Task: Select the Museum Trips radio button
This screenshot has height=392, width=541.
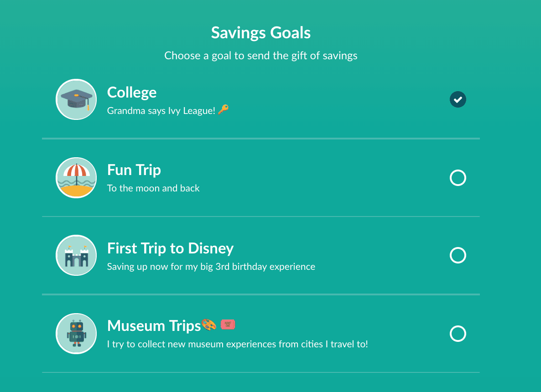Action: coord(458,334)
